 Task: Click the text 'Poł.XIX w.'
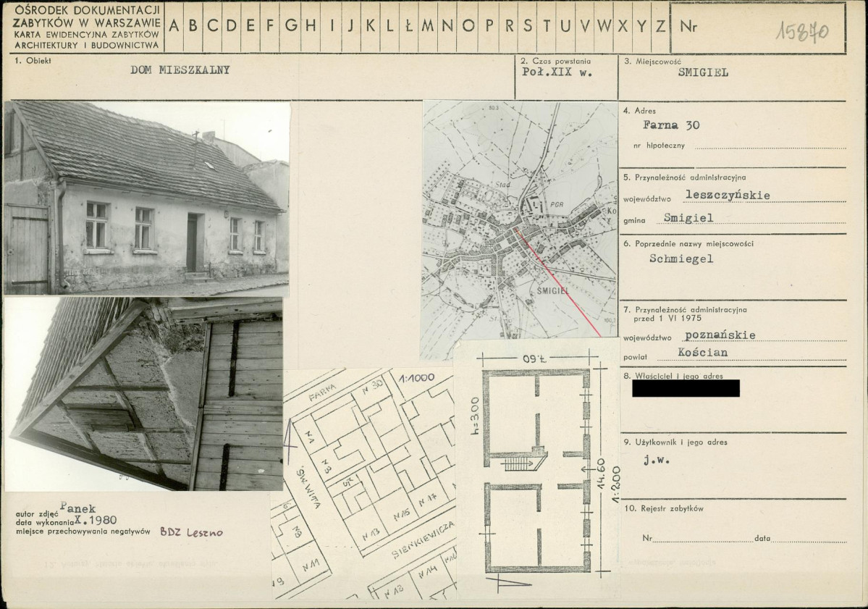click(557, 72)
